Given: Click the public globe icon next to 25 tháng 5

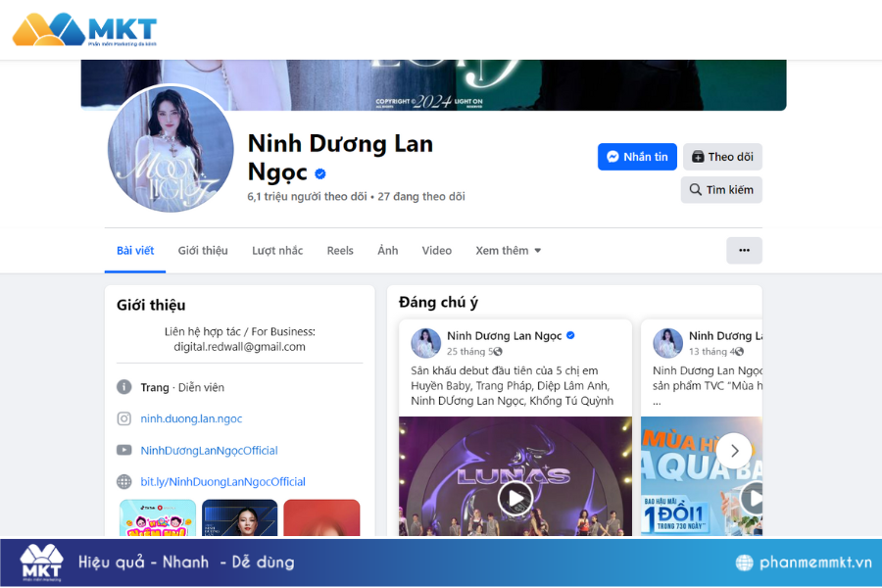Looking at the screenshot, I should pos(498,352).
